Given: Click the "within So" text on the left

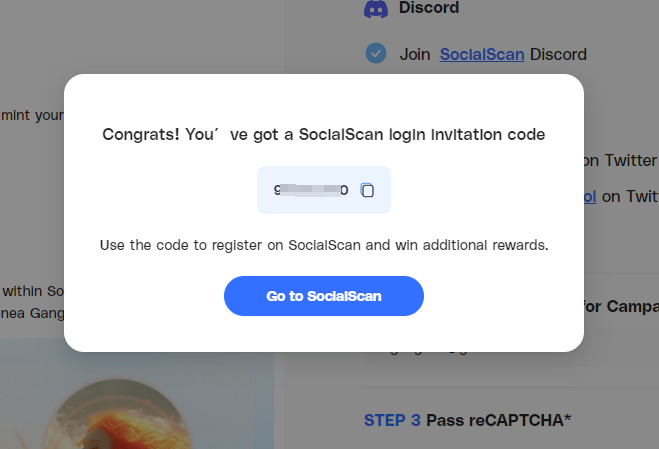Looking at the screenshot, I should coord(33,291).
